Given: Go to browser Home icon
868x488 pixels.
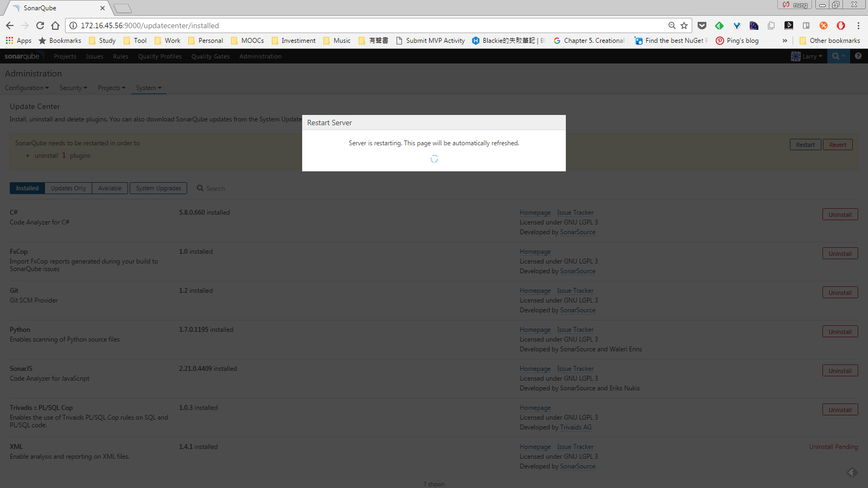Looking at the screenshot, I should pyautogui.click(x=55, y=25).
